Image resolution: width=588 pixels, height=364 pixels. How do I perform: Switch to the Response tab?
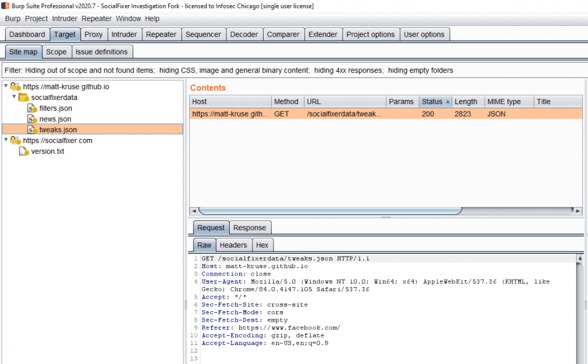tap(250, 227)
